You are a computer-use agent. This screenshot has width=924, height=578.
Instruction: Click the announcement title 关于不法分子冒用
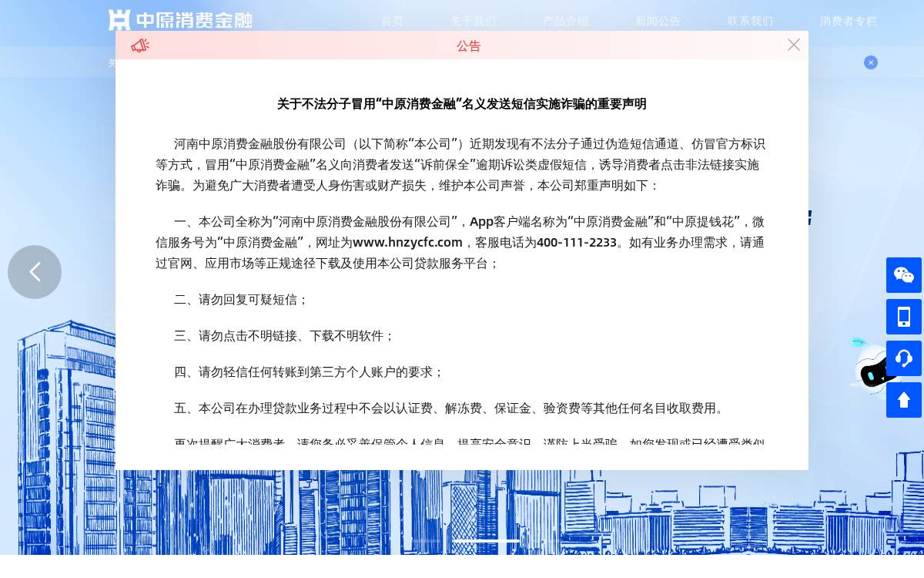[462, 104]
